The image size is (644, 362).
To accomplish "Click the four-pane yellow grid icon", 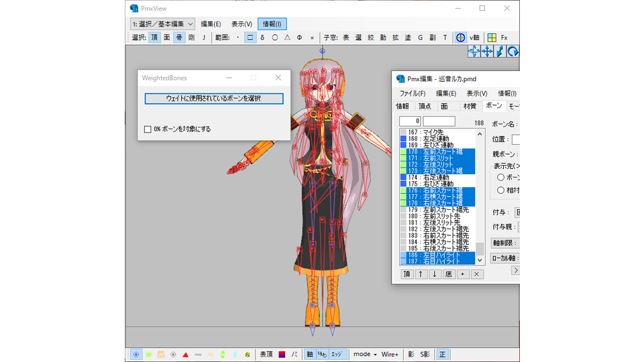I will (492, 38).
